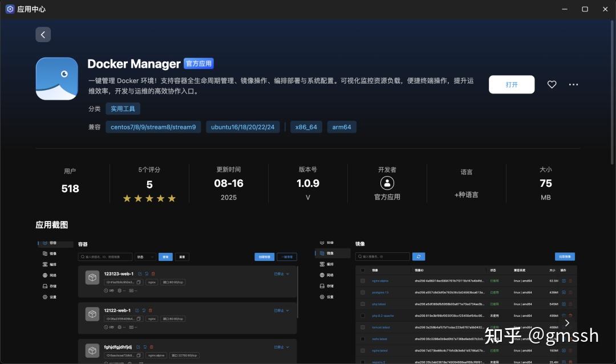Screen dimensions: 616x364
Task: Click the 官方应用 badge next to title
Action: [x=199, y=64]
